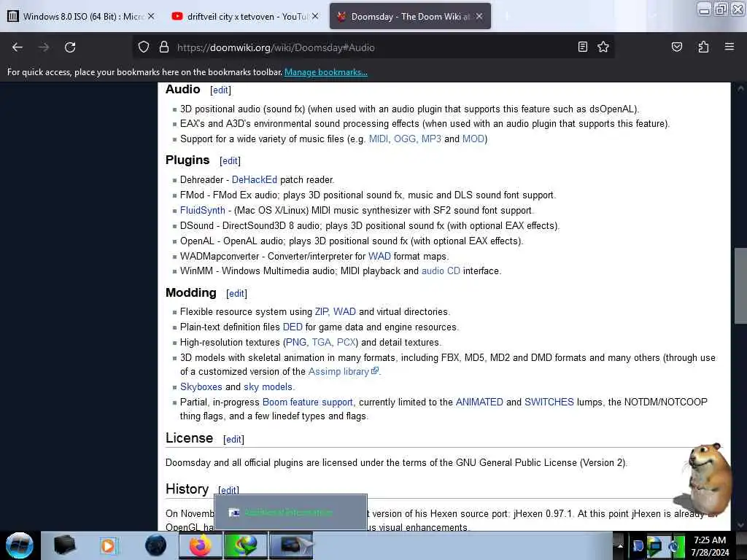Reload the Doomsday wiki page

[x=70, y=47]
